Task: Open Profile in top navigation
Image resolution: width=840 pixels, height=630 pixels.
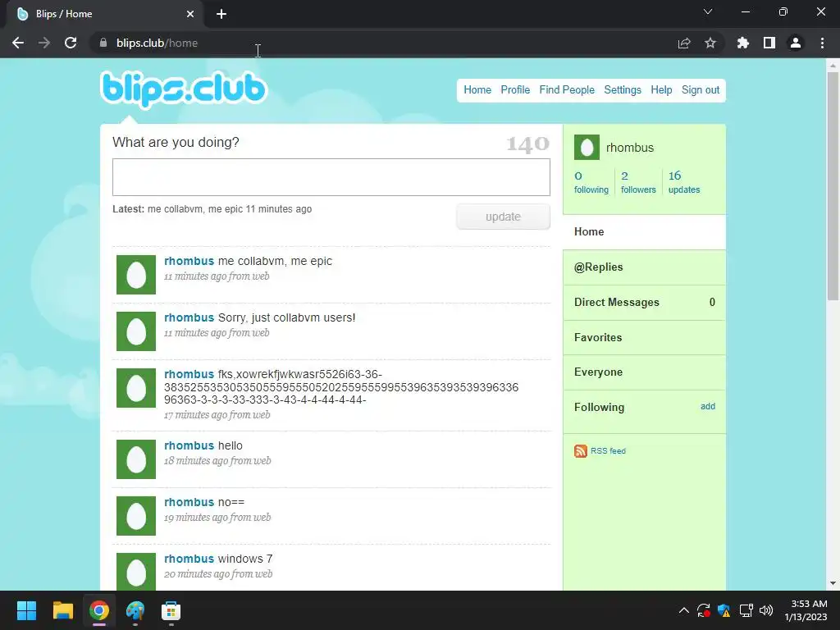Action: [515, 90]
